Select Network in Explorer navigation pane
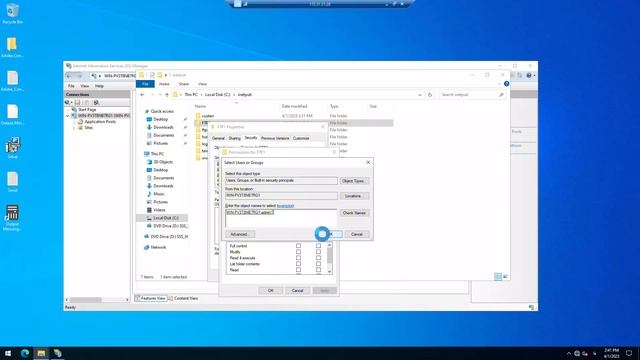The width and height of the screenshot is (640, 360). pos(158,247)
